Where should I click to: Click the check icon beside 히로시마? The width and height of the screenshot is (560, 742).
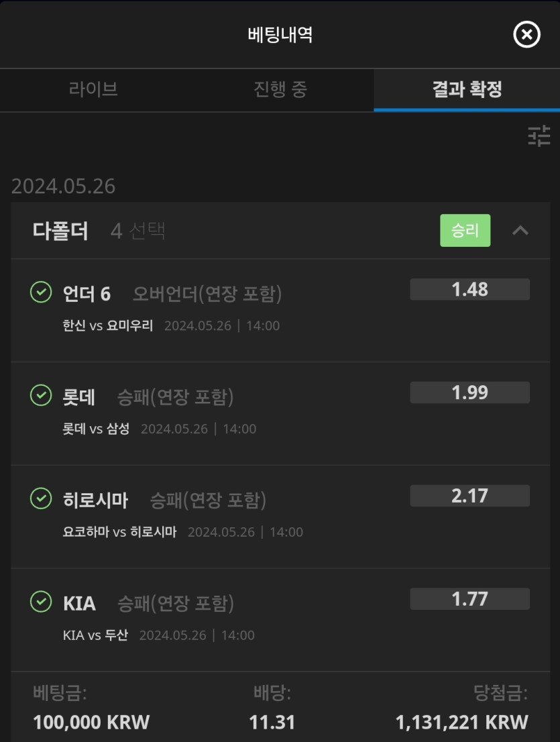41,498
